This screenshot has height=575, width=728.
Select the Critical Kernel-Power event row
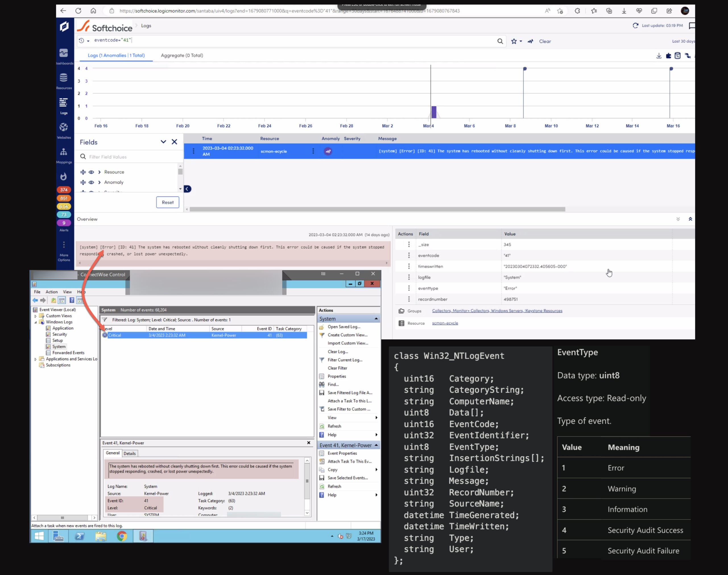204,335
